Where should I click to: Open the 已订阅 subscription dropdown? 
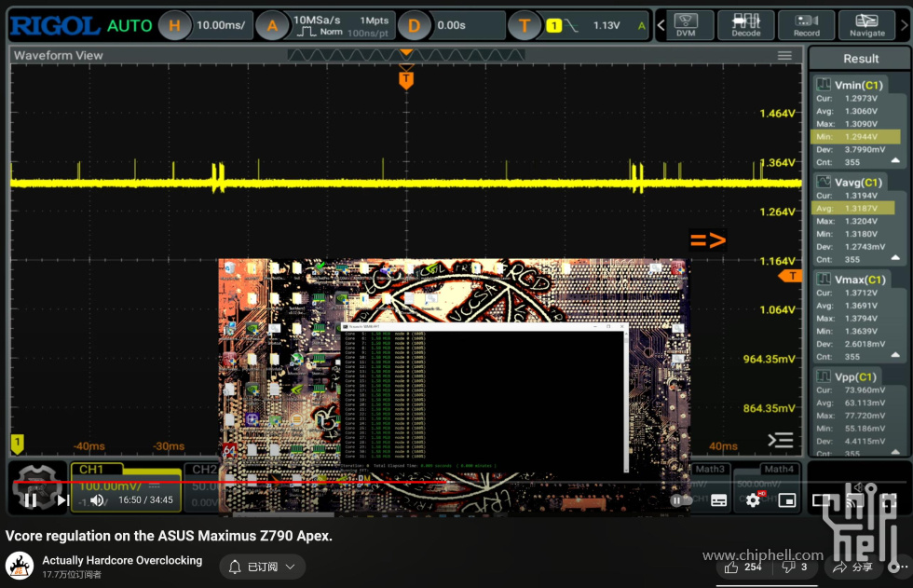click(262, 567)
